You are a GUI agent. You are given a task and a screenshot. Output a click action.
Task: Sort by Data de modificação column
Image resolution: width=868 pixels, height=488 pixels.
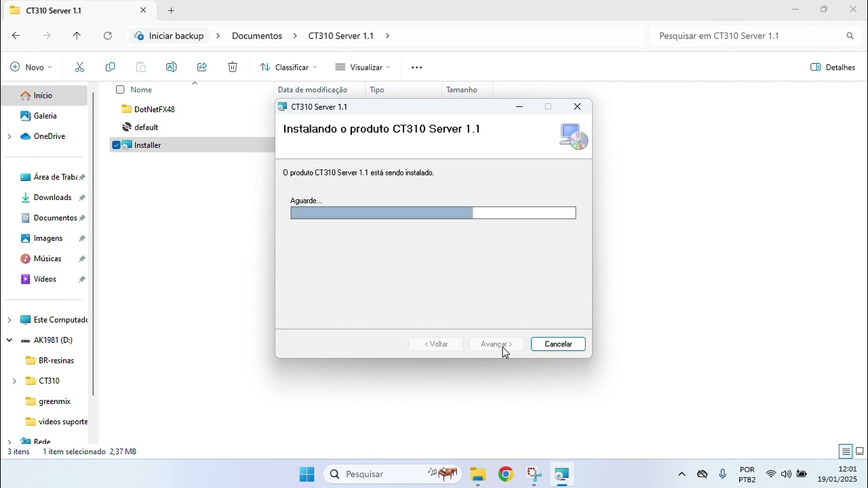click(x=313, y=89)
